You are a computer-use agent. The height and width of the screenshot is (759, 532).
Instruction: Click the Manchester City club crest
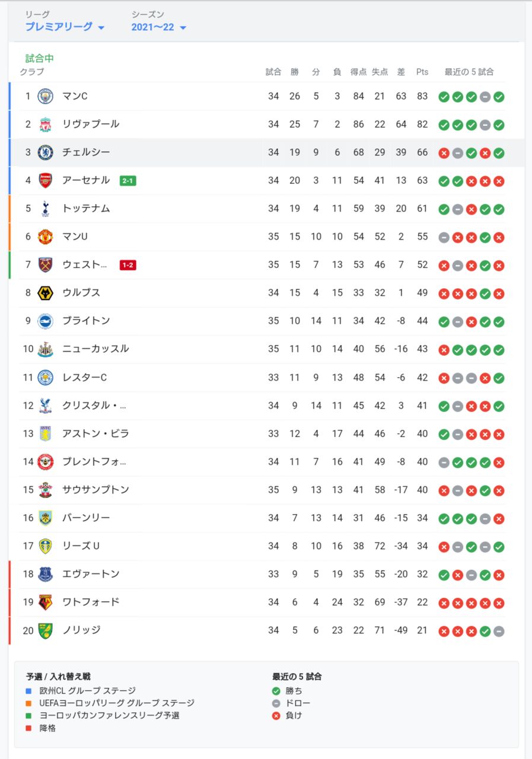[46, 96]
